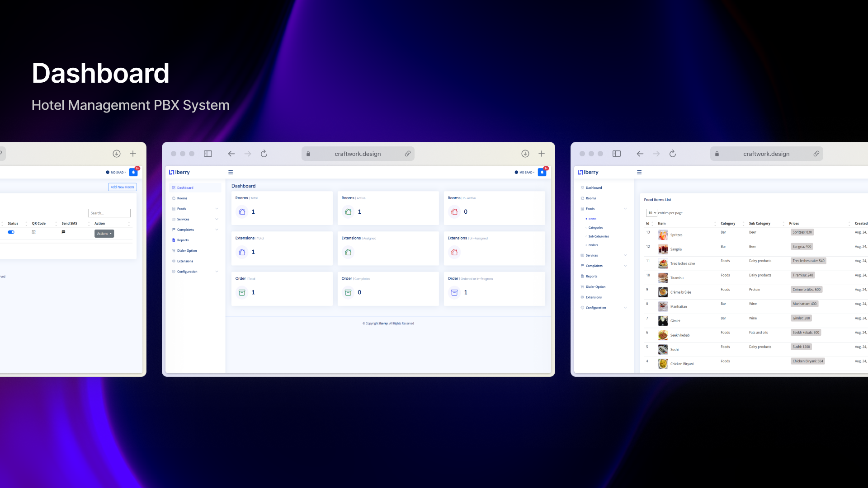Toggle the room's Status switch off
Image resolution: width=868 pixels, height=488 pixels.
11,232
